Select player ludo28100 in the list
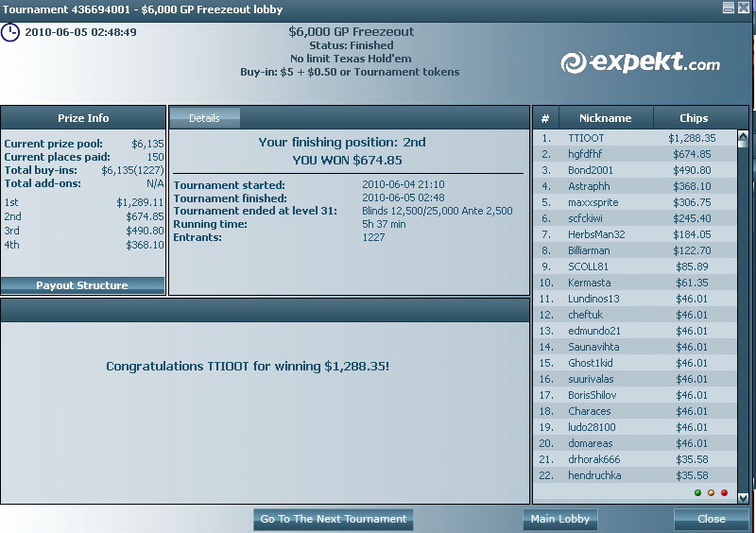The height and width of the screenshot is (533, 756). pos(635,427)
